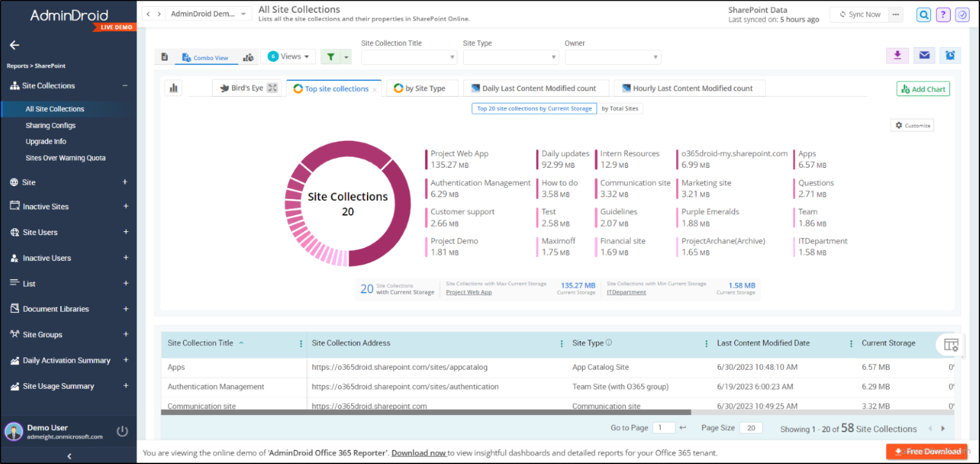Click the charts panel bar-chart icon
This screenshot has height=464, width=980.
click(x=174, y=88)
